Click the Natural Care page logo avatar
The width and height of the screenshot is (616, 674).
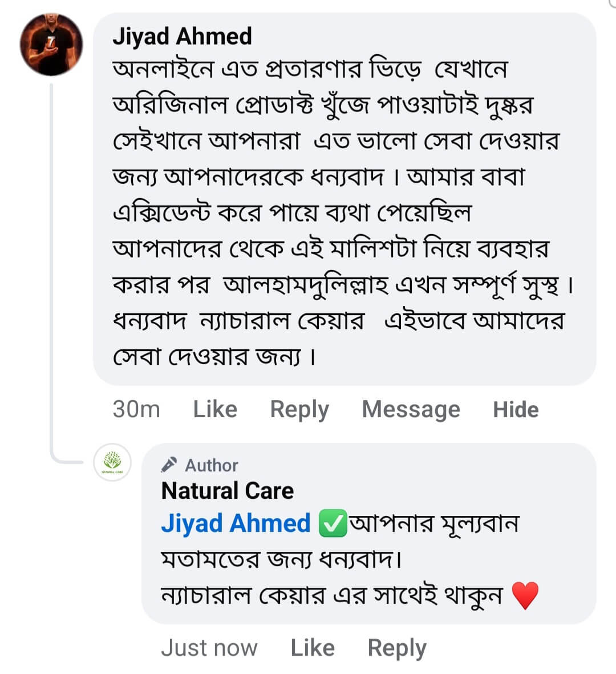coord(112,462)
